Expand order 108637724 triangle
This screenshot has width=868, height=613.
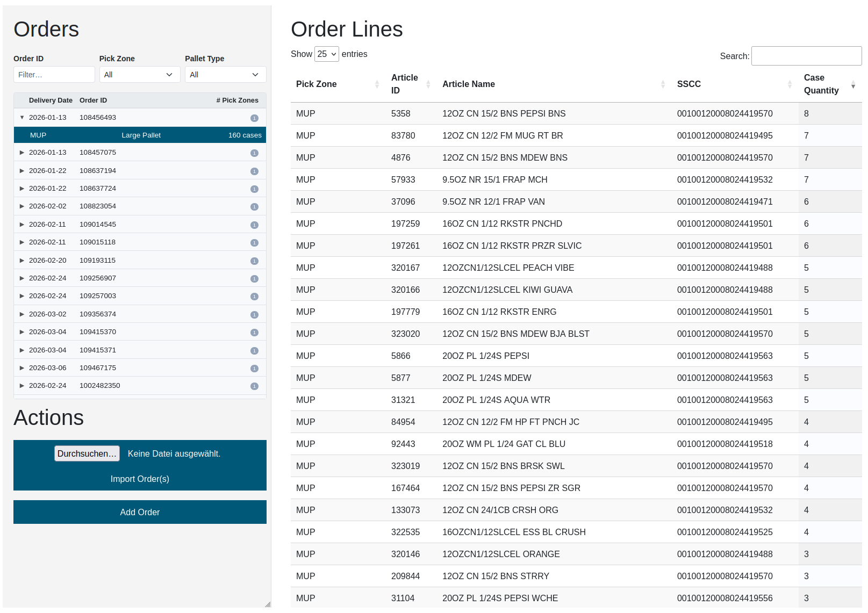pos(22,189)
